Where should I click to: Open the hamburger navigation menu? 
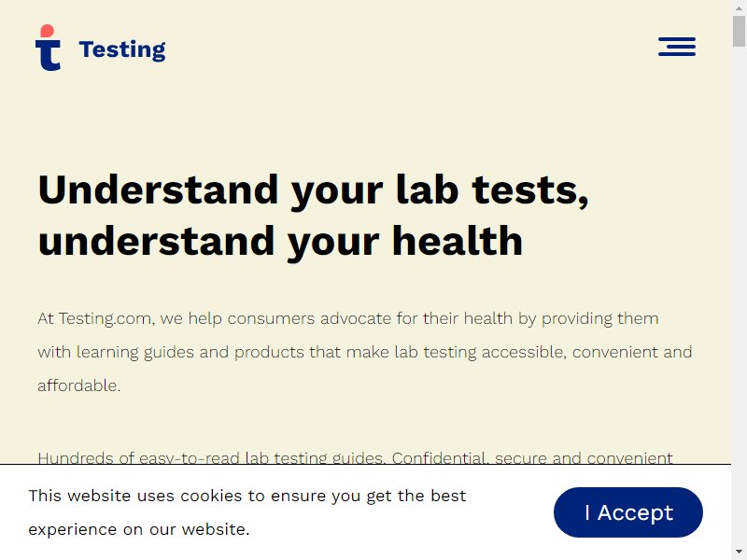676,47
